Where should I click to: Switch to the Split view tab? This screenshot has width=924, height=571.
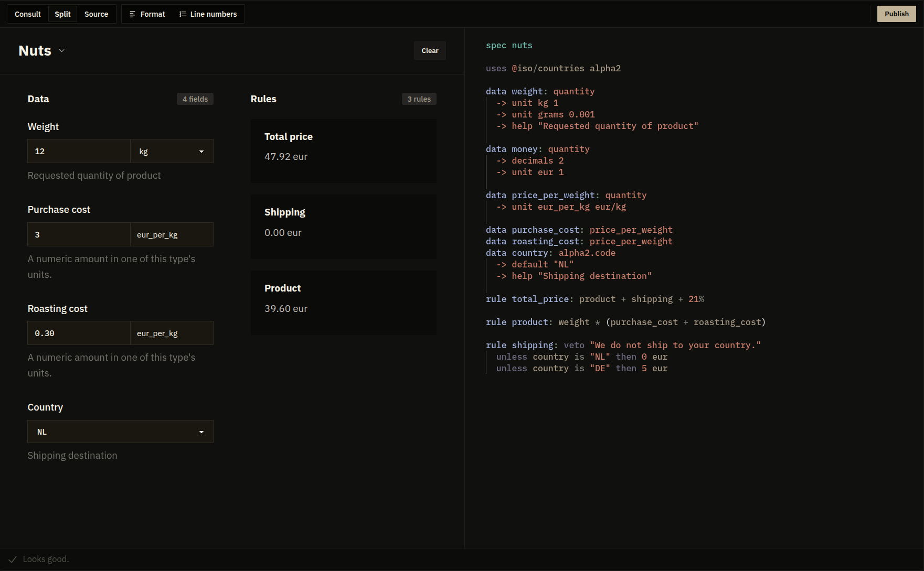point(62,14)
